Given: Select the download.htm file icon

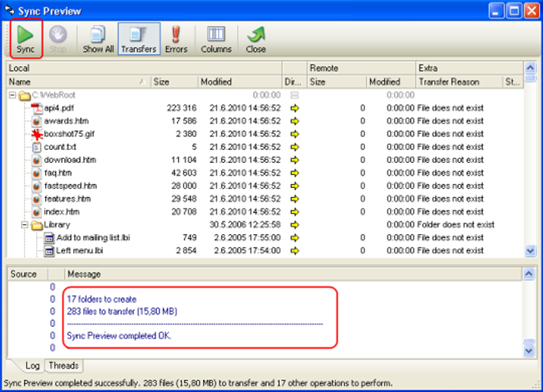Looking at the screenshot, I should coord(37,160).
